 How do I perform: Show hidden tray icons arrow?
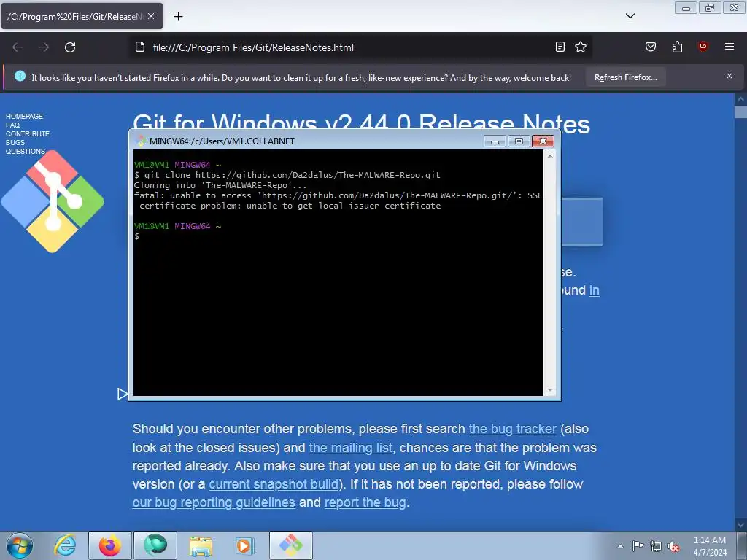click(x=620, y=546)
